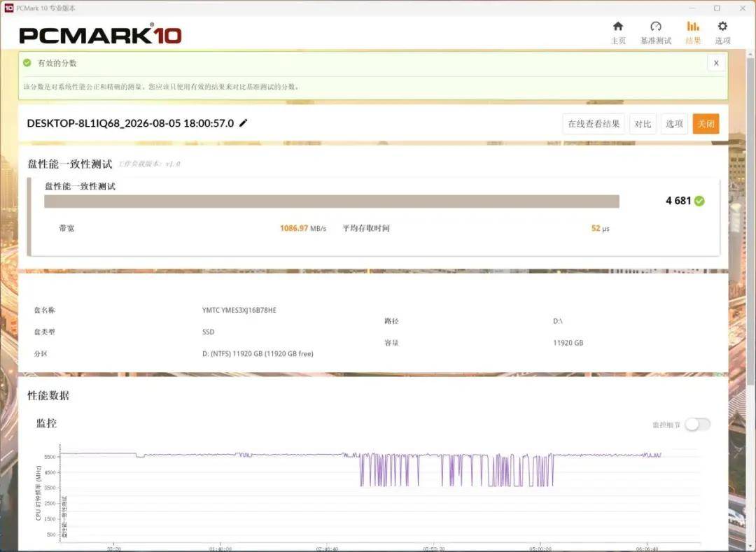The width and height of the screenshot is (756, 552).
Task: Click the PCMark 10 title bar icon
Action: [8, 8]
